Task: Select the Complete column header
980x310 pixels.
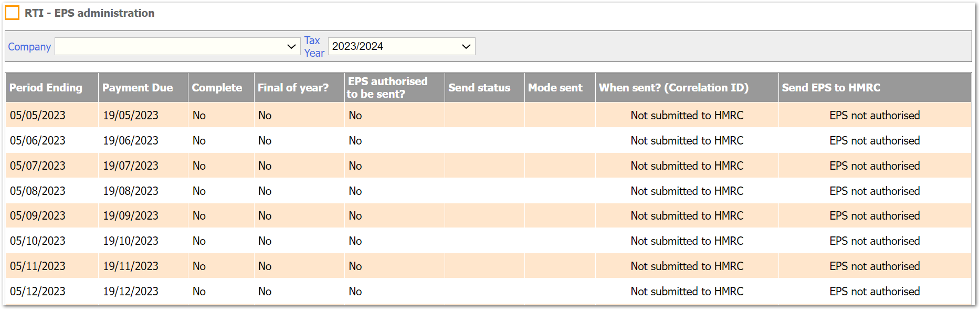Action: [217, 88]
